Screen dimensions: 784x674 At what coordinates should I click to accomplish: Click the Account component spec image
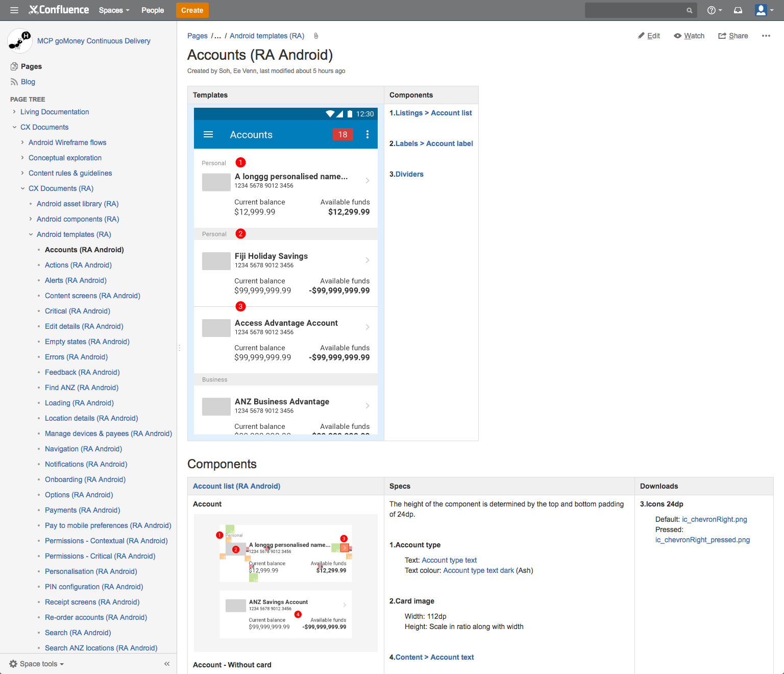[286, 583]
